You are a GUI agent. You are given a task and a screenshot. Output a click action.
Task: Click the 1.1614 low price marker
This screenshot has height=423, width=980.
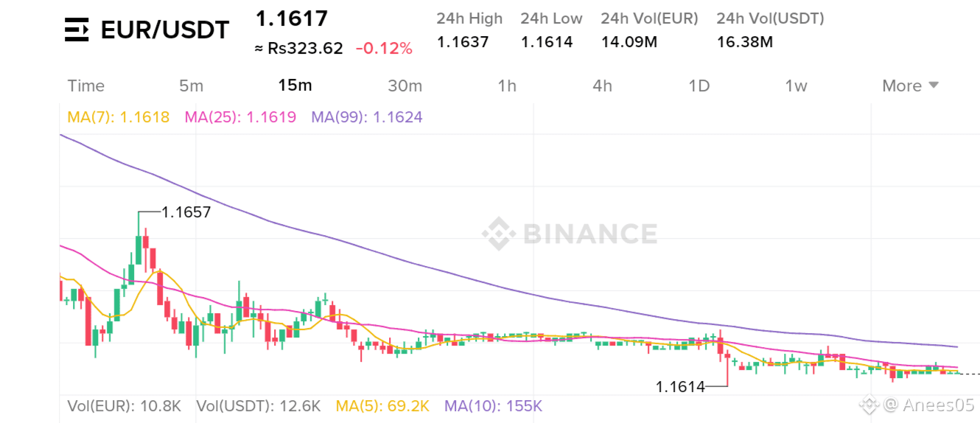680,386
